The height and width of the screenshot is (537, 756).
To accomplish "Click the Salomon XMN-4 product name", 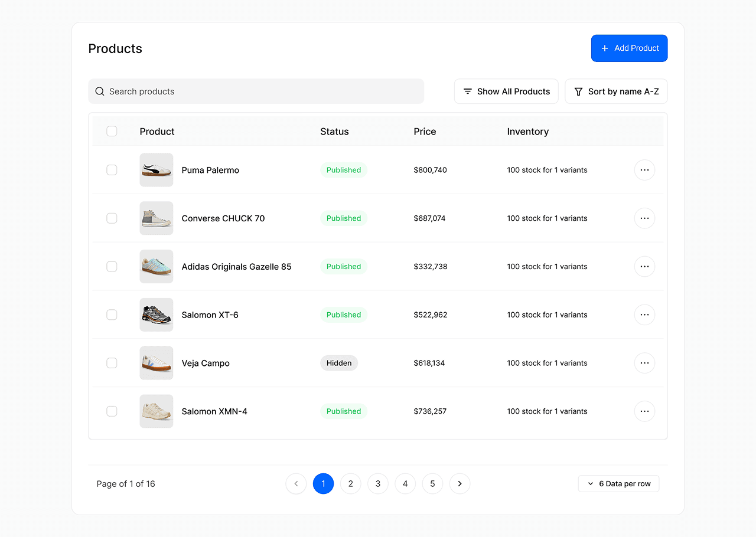I will 214,411.
